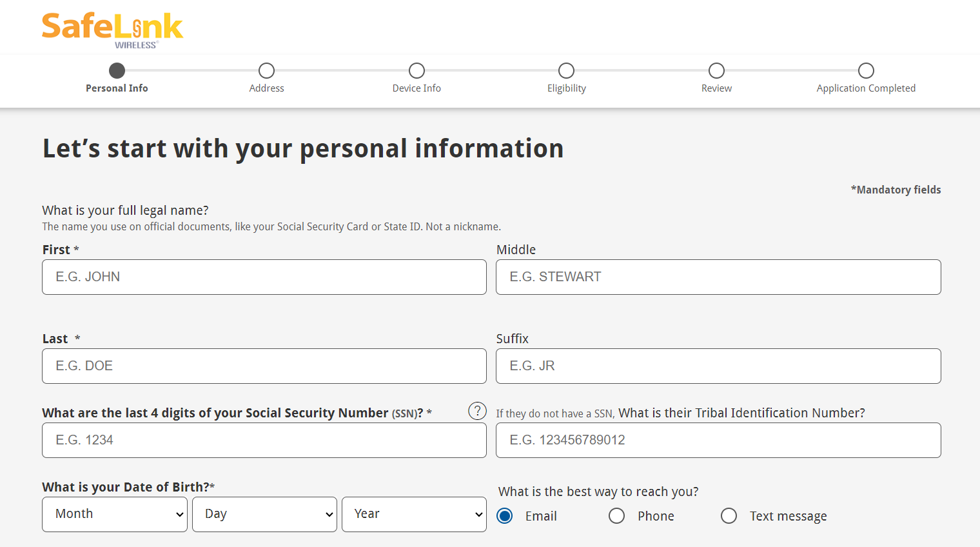Image resolution: width=980 pixels, height=547 pixels.
Task: Select the Email contact radio button
Action: tap(505, 516)
